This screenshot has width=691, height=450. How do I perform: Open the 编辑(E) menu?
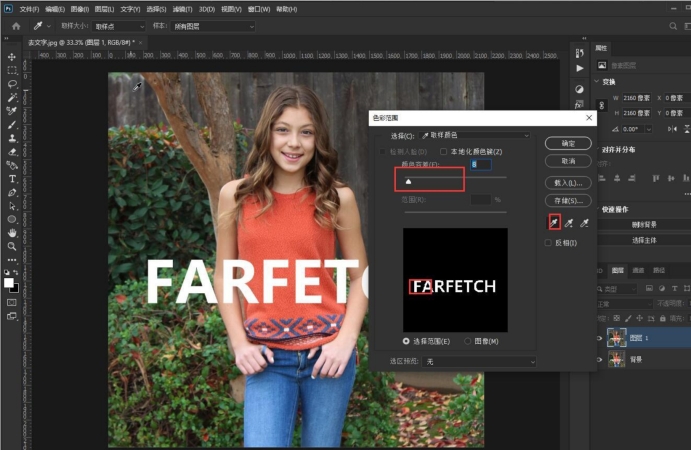(x=55, y=9)
